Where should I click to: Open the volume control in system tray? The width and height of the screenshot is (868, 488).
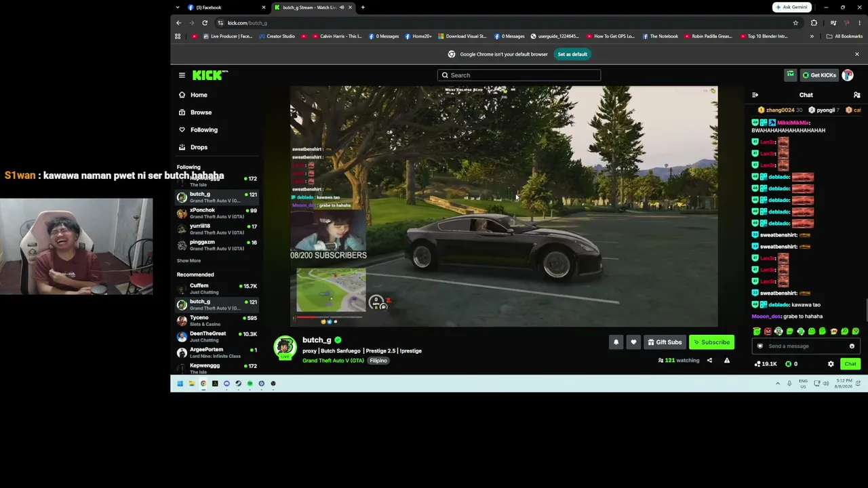pyautogui.click(x=826, y=384)
